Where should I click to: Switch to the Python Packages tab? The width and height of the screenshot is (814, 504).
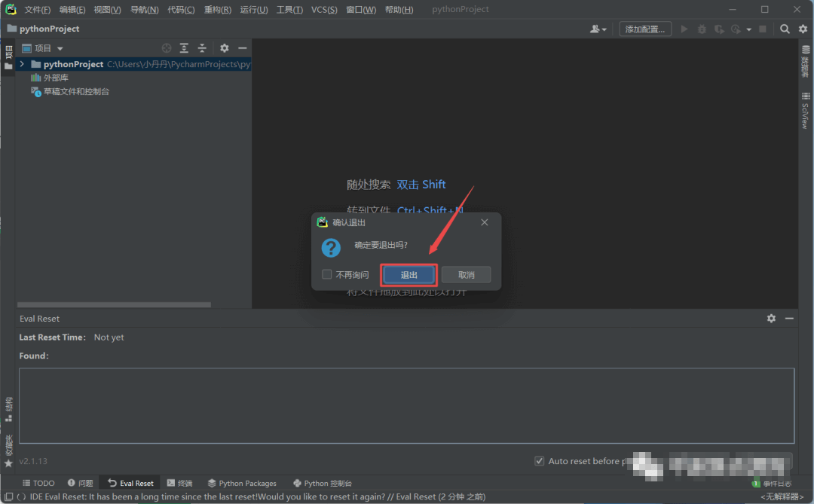tap(242, 483)
